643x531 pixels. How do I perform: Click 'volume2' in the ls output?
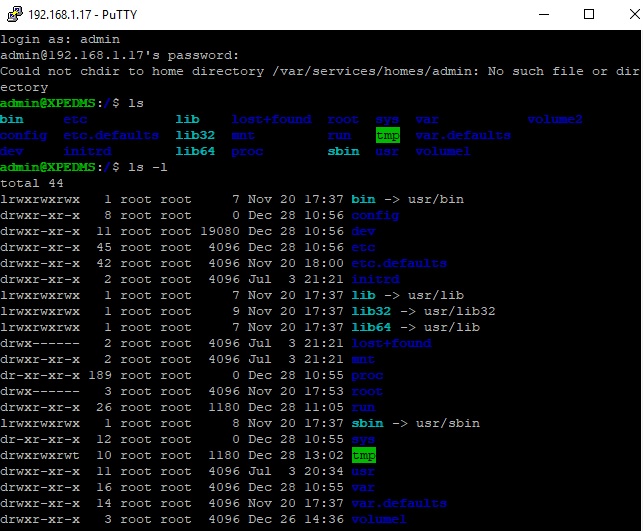pyautogui.click(x=555, y=119)
